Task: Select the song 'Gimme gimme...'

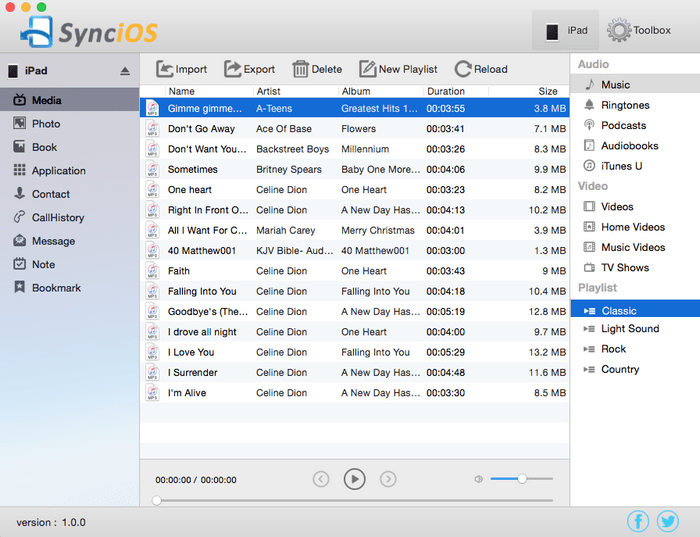Action: pos(354,108)
